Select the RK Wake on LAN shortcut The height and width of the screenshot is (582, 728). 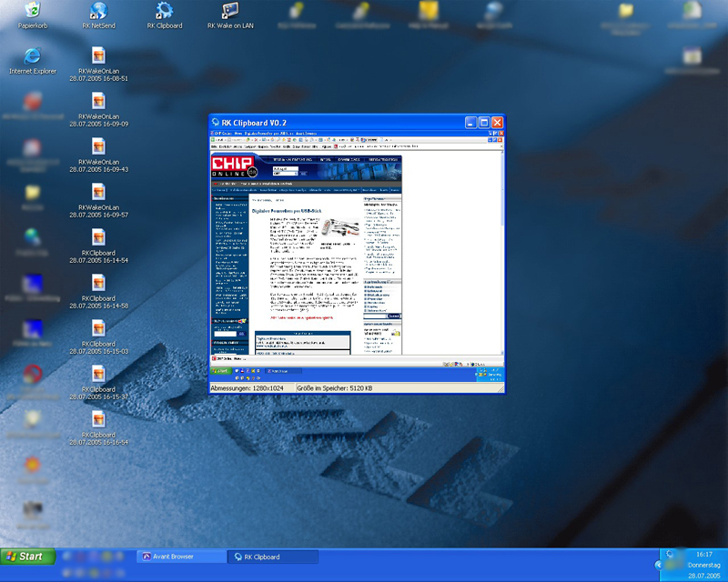point(230,11)
